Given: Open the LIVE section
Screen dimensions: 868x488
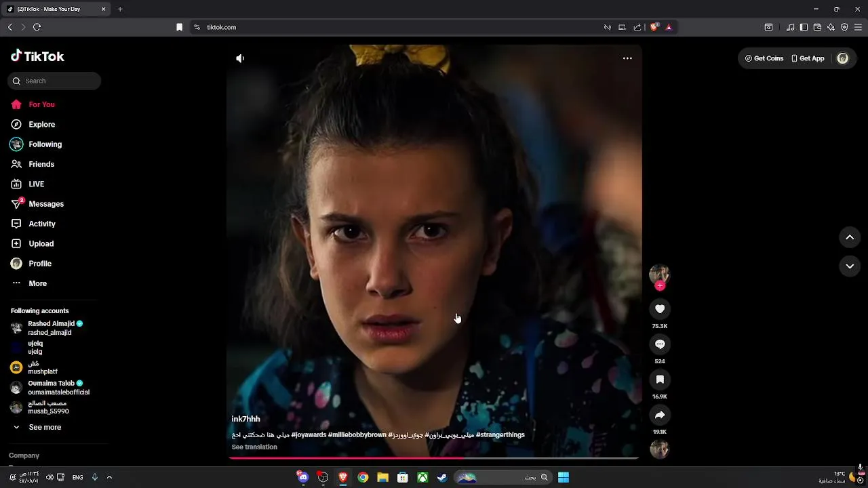Looking at the screenshot, I should (x=27, y=184).
